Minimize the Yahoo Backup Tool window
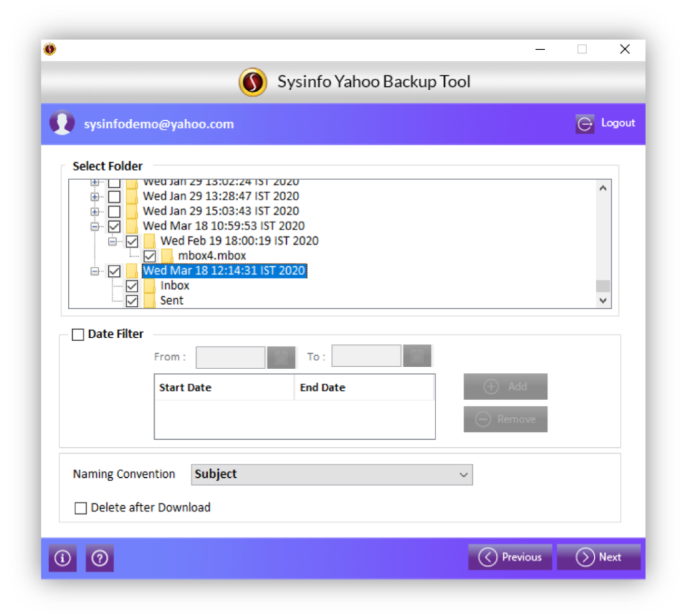 click(x=540, y=49)
